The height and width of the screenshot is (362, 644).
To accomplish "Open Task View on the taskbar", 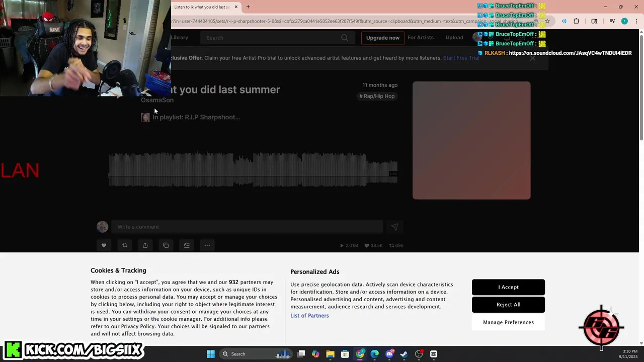I will [301, 354].
